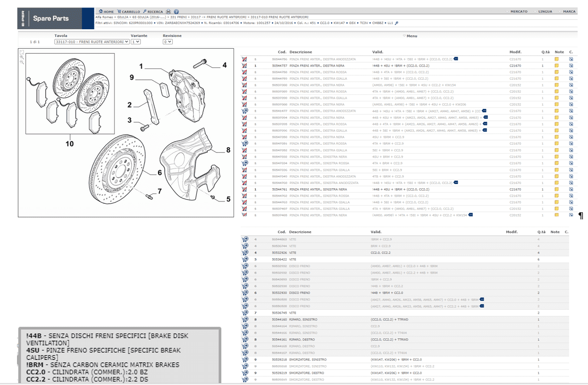
Task: Click 331 FRENI in breadcrumb
Action: [x=178, y=17]
